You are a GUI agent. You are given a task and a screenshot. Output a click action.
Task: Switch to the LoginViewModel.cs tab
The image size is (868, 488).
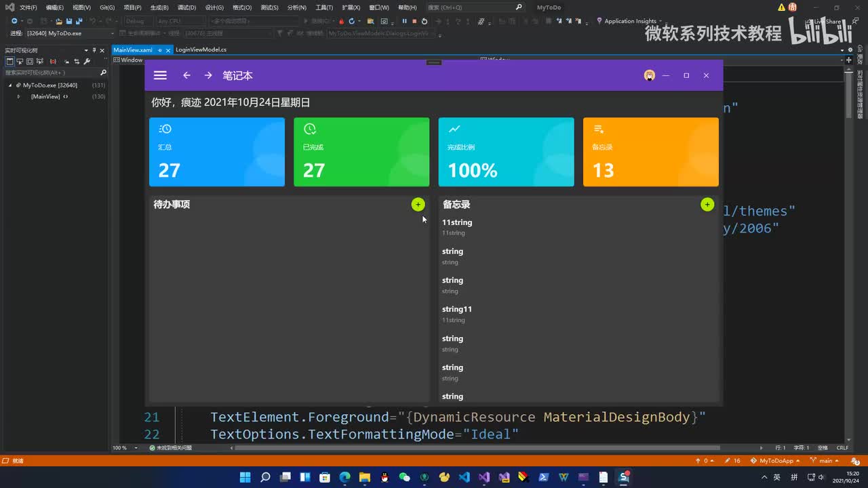(201, 50)
